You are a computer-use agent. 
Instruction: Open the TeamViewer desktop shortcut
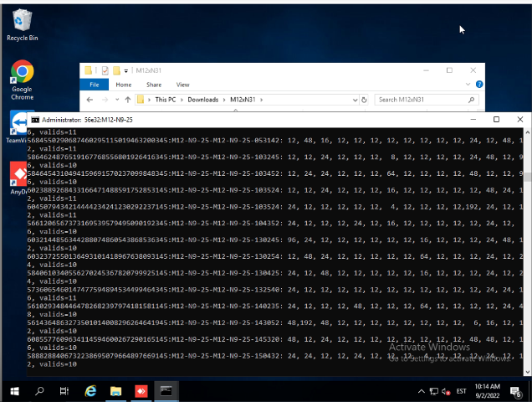click(x=18, y=127)
